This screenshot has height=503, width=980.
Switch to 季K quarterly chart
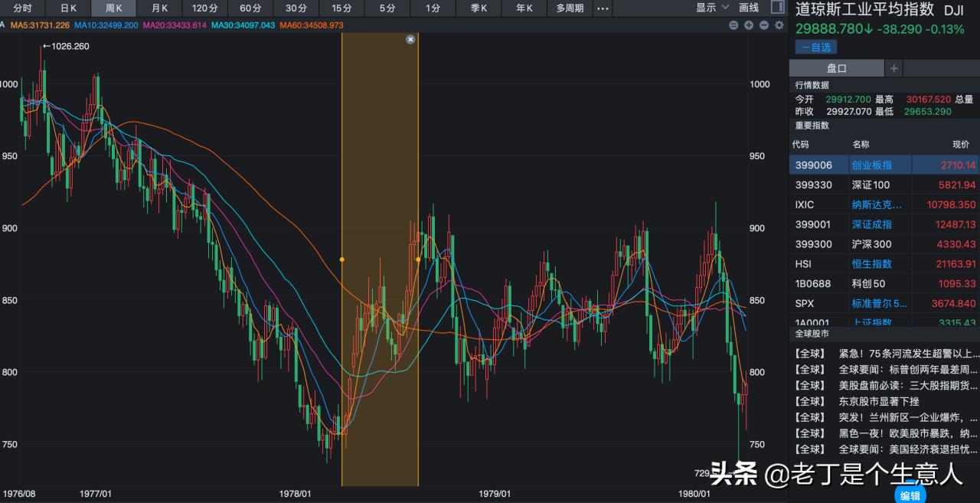[479, 8]
